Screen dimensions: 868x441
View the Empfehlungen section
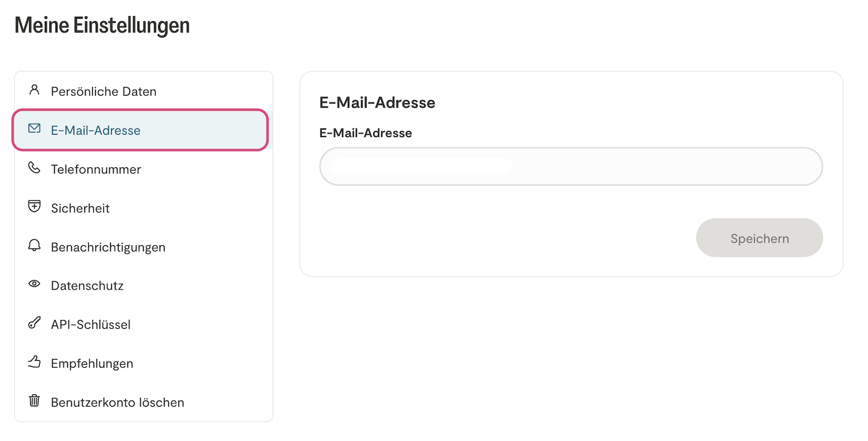(x=92, y=364)
